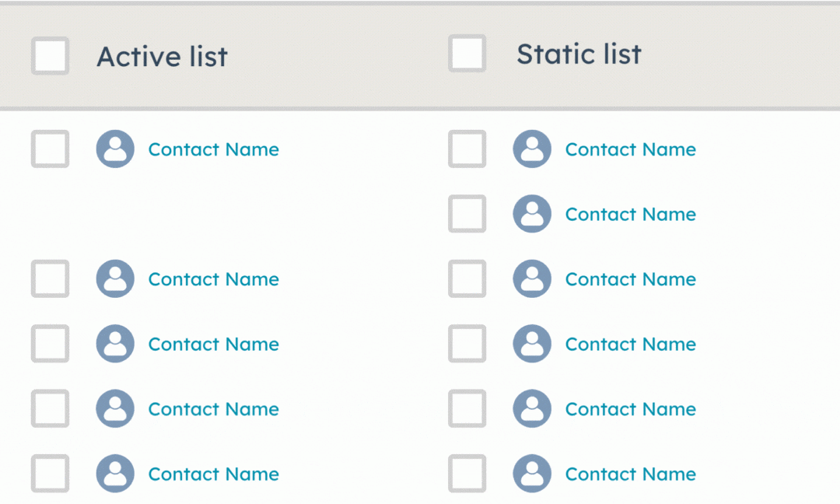Viewport: 840px width, 504px height.
Task: Click the first contact avatar in Active list
Action: [114, 149]
